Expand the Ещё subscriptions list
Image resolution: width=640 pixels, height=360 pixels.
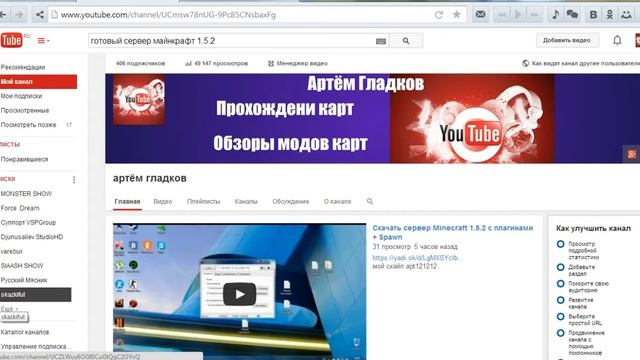(x=9, y=309)
